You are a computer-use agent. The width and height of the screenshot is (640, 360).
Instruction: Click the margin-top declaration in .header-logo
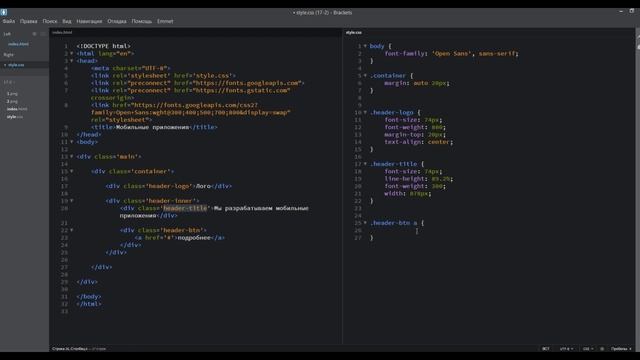(415, 134)
